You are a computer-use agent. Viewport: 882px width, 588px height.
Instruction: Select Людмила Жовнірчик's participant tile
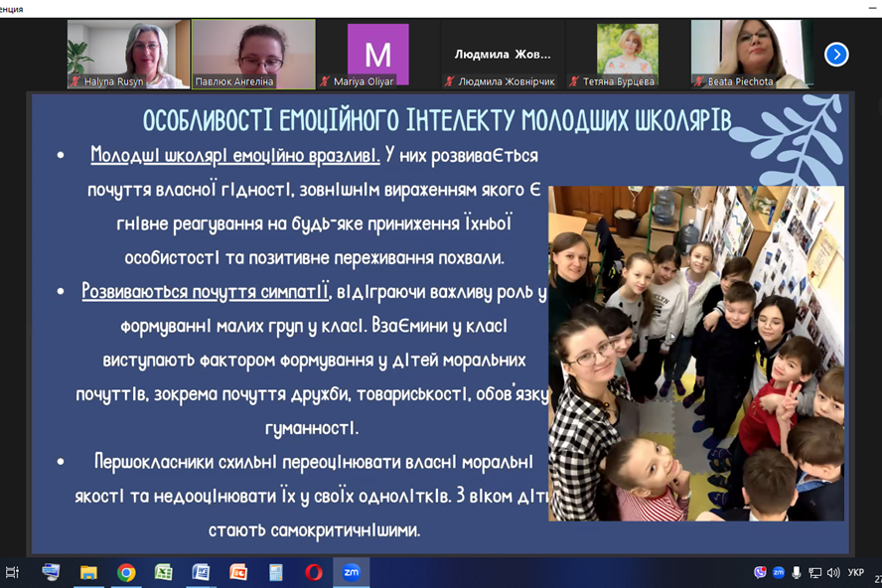click(503, 55)
